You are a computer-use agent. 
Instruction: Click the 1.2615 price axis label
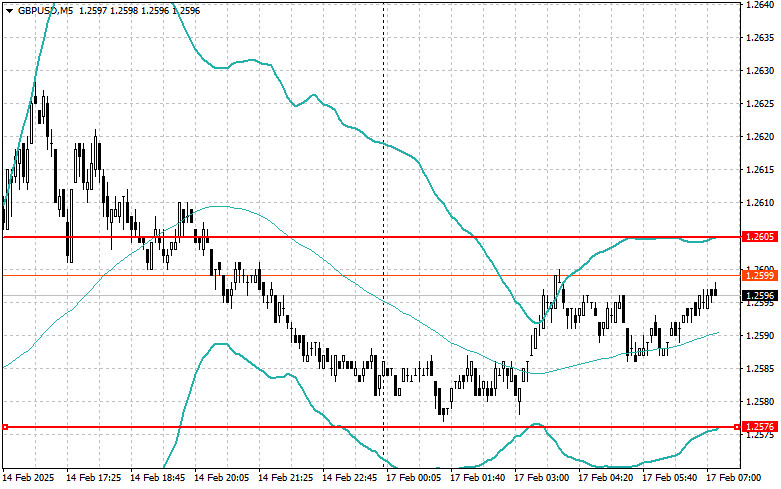click(760, 170)
